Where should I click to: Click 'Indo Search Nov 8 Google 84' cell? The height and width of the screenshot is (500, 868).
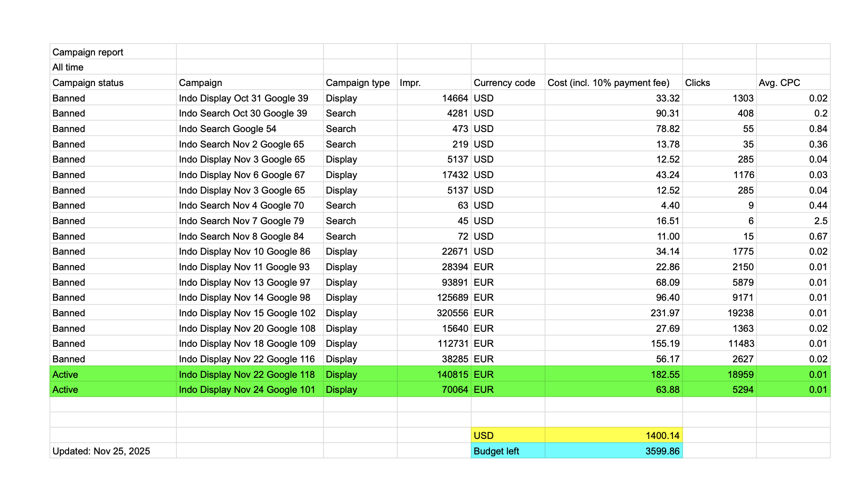click(250, 236)
